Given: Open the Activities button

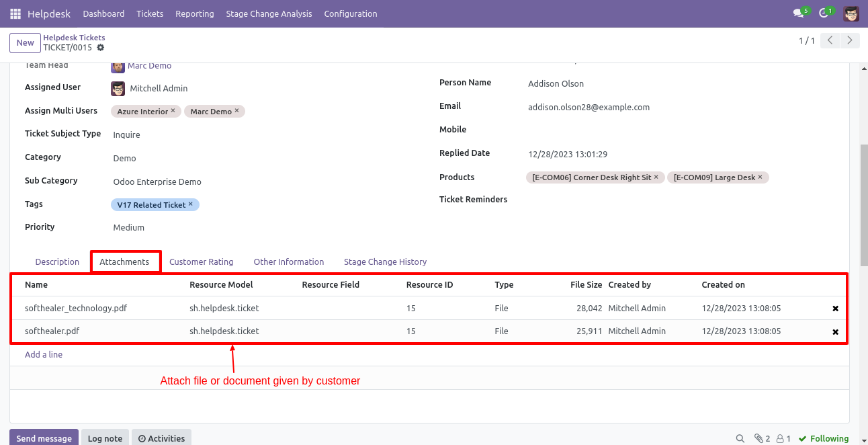Looking at the screenshot, I should (162, 438).
